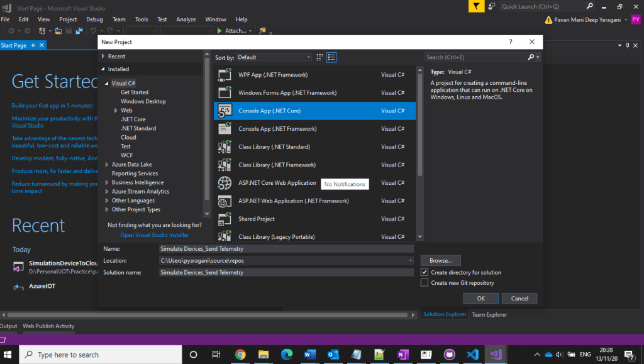Click the New Project dialog help icon
Image resolution: width=644 pixels, height=364 pixels.
pos(510,41)
